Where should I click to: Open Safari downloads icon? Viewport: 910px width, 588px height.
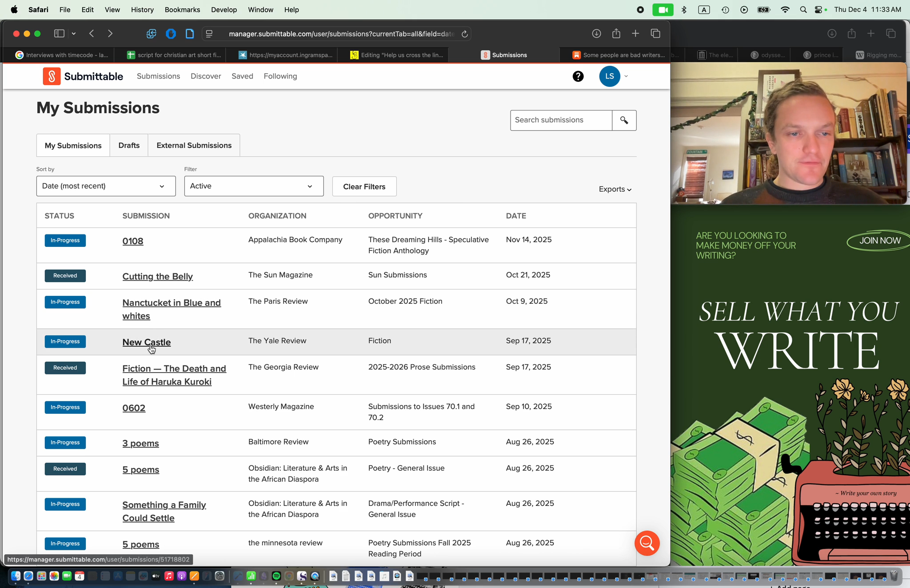(x=596, y=34)
